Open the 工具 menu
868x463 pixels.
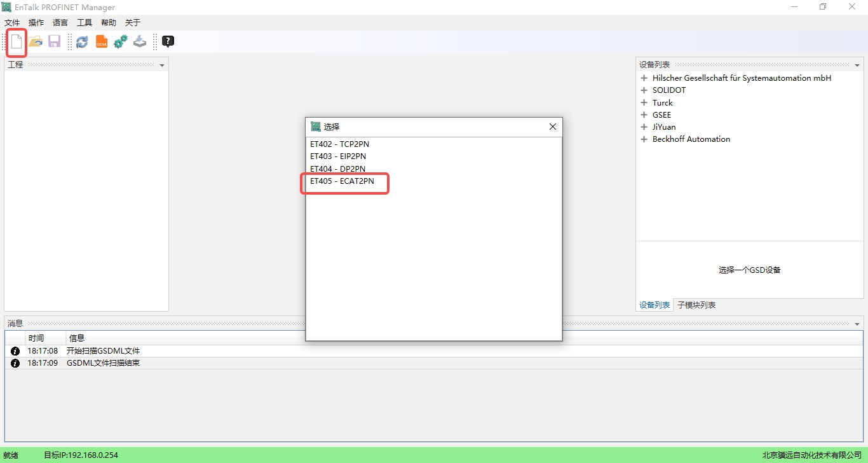pos(85,23)
